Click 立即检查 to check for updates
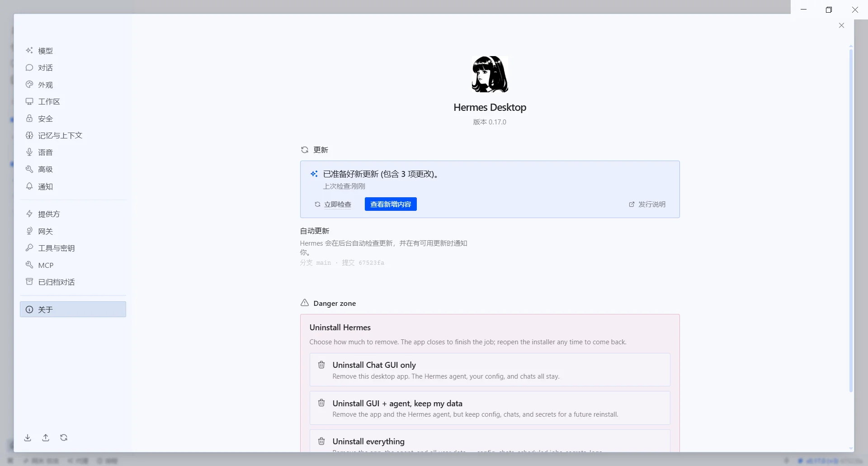 coord(333,204)
